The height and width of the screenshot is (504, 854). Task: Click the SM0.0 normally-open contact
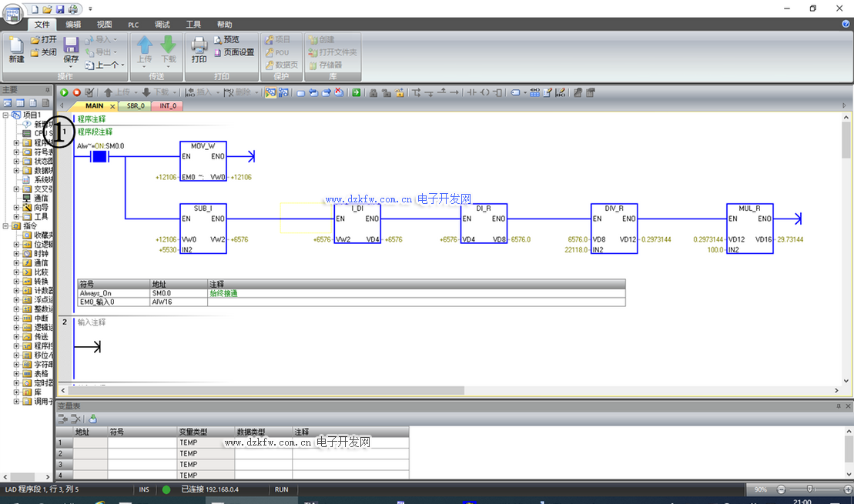[99, 157]
